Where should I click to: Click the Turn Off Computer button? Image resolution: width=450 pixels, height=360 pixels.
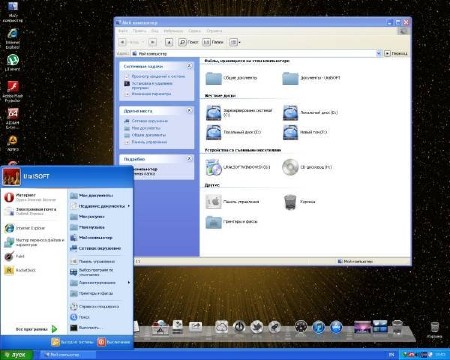(114, 342)
